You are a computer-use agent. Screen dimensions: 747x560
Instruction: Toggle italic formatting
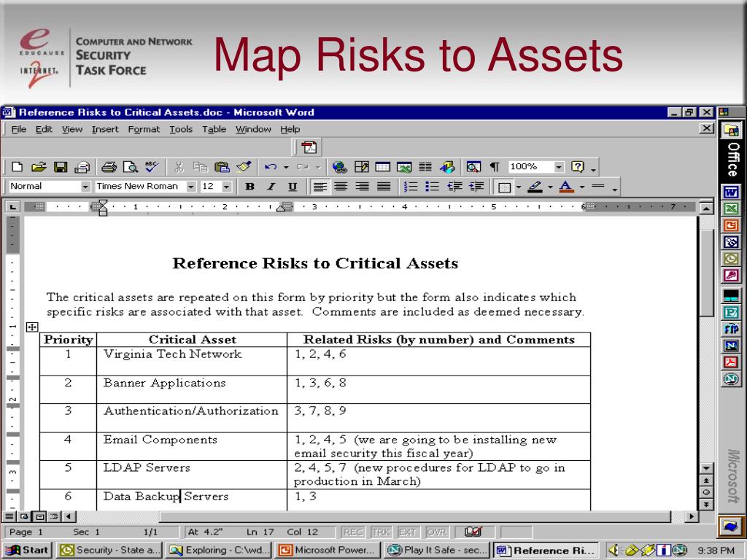click(x=271, y=187)
